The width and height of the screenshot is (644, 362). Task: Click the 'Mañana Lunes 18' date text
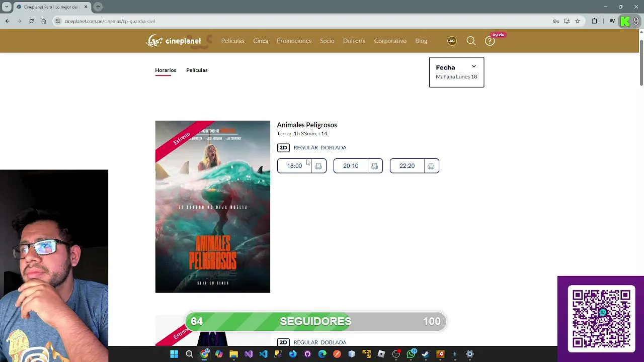point(456,77)
